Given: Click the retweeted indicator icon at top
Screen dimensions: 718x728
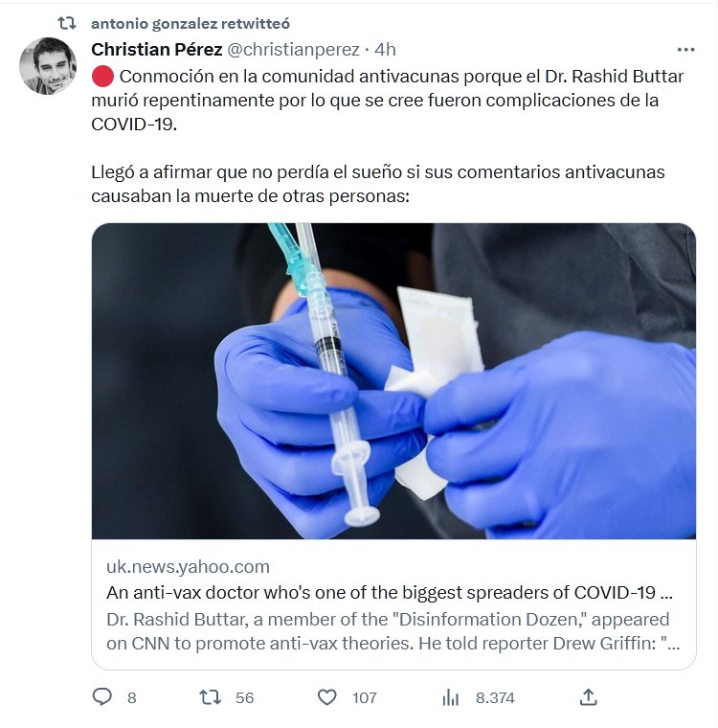Looking at the screenshot, I should click(x=67, y=23).
